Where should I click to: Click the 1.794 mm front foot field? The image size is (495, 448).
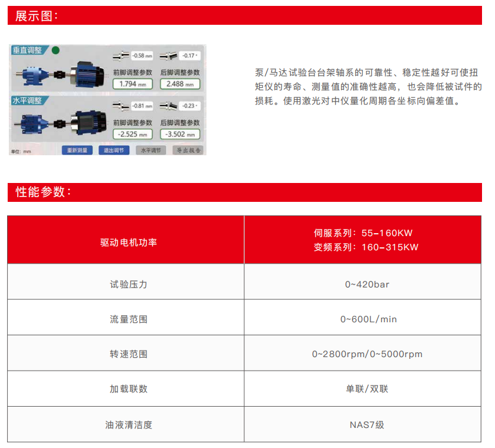tap(133, 84)
